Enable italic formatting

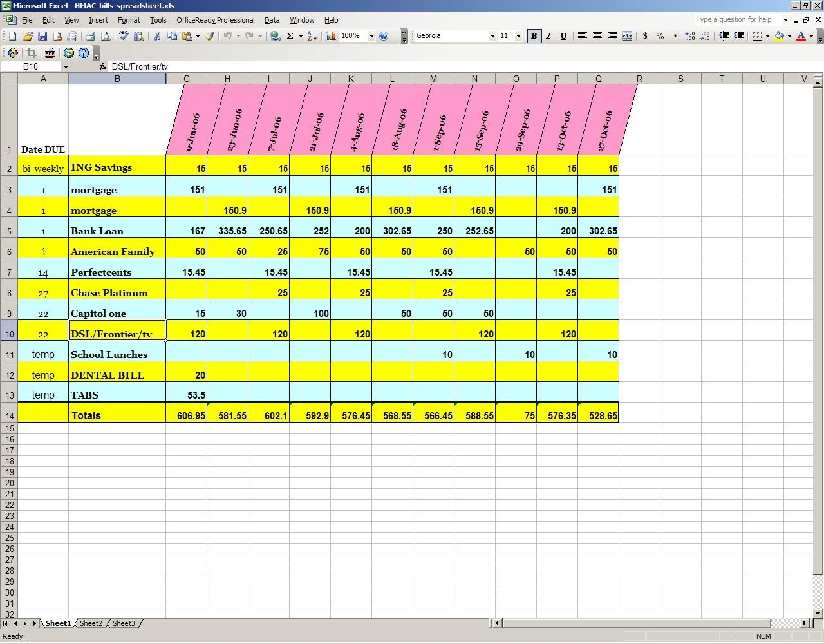(x=548, y=35)
